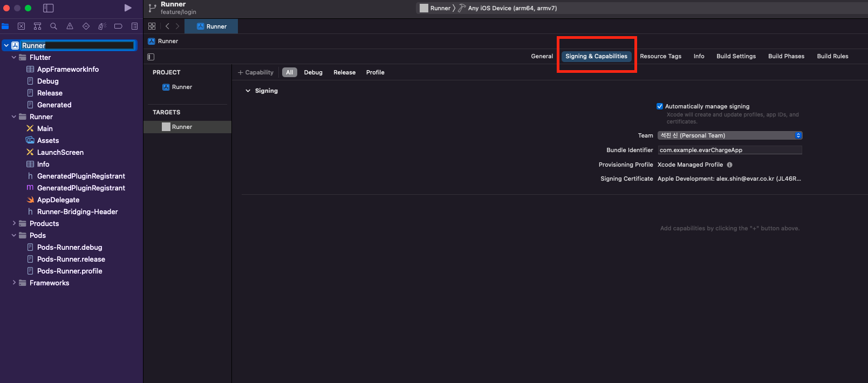Add a capability with + Capability
This screenshot has height=383, width=868.
point(256,72)
